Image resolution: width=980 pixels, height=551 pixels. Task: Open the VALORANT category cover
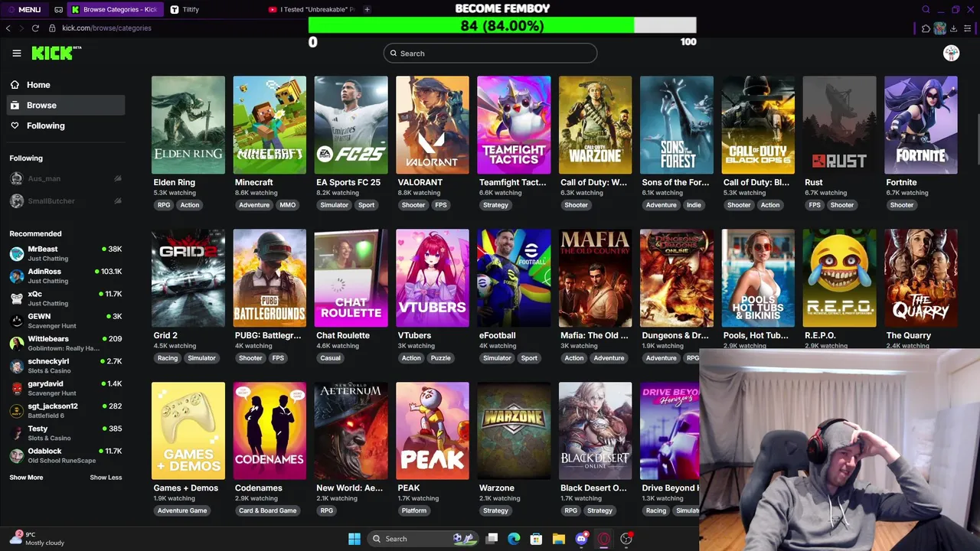pyautogui.click(x=433, y=125)
